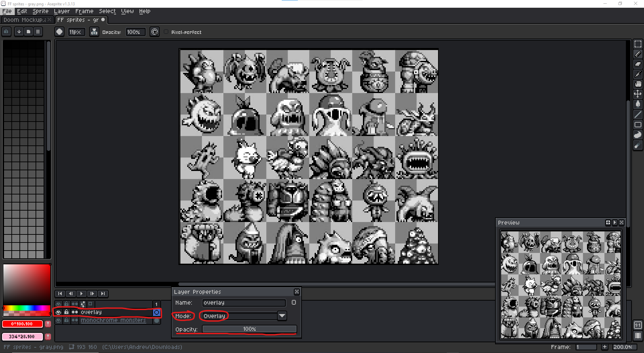Go to the previous frame
Screen dimensions: 644x353
point(71,294)
